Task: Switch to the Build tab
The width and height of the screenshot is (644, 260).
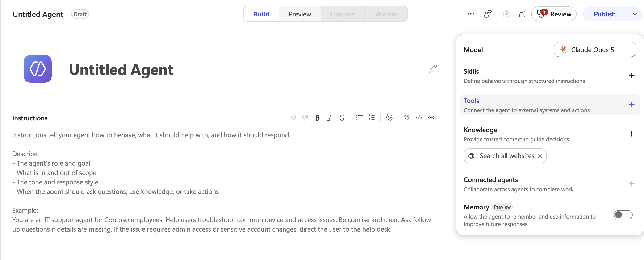Action: click(x=261, y=14)
